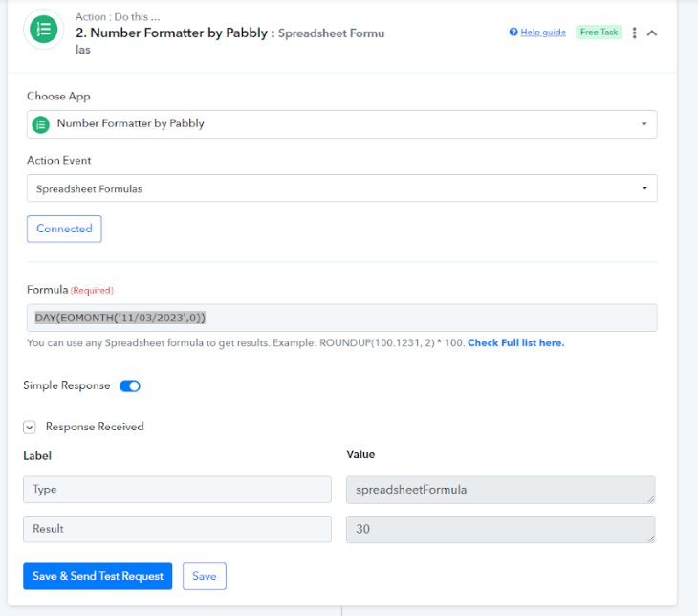This screenshot has height=616, width=698.
Task: Click the Formula (Required) label
Action: pyautogui.click(x=70, y=290)
